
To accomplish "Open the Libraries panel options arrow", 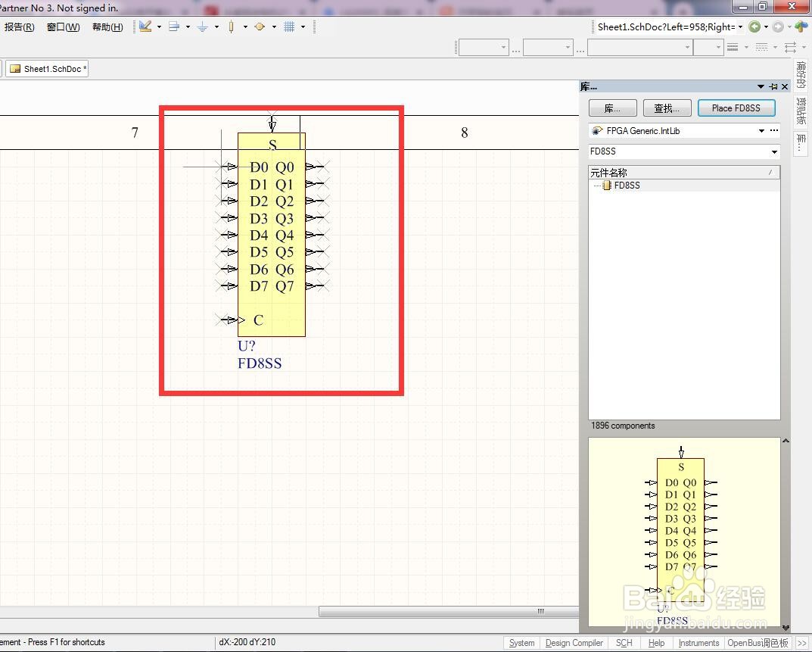I will click(x=761, y=86).
